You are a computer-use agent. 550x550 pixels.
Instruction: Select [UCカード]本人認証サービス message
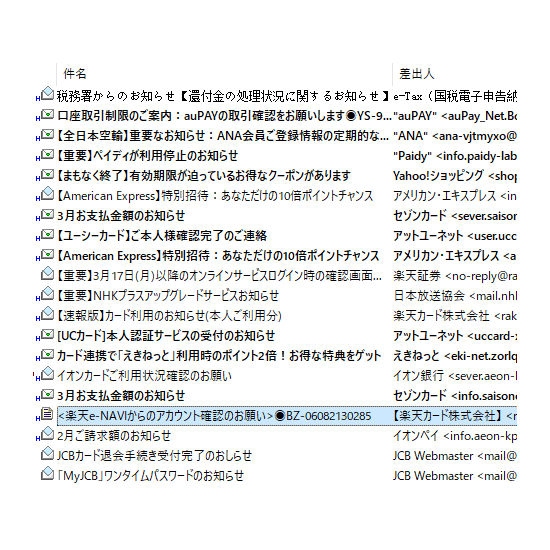tap(276, 336)
